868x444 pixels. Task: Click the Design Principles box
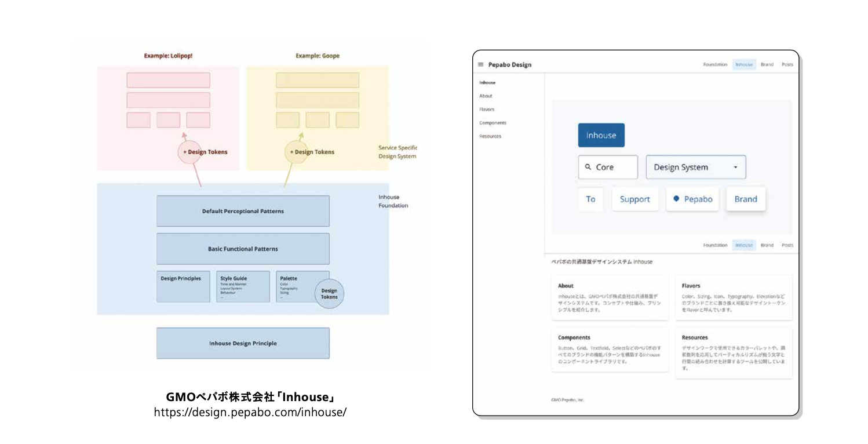[x=183, y=286]
